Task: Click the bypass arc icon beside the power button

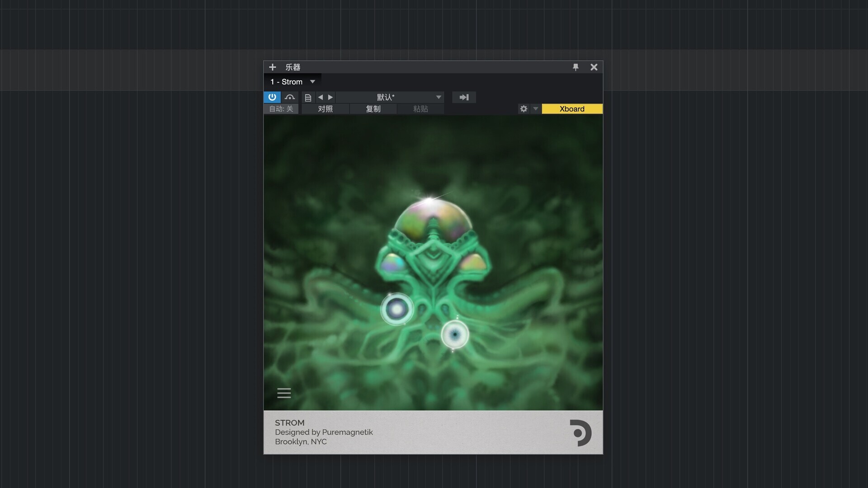Action: tap(290, 97)
